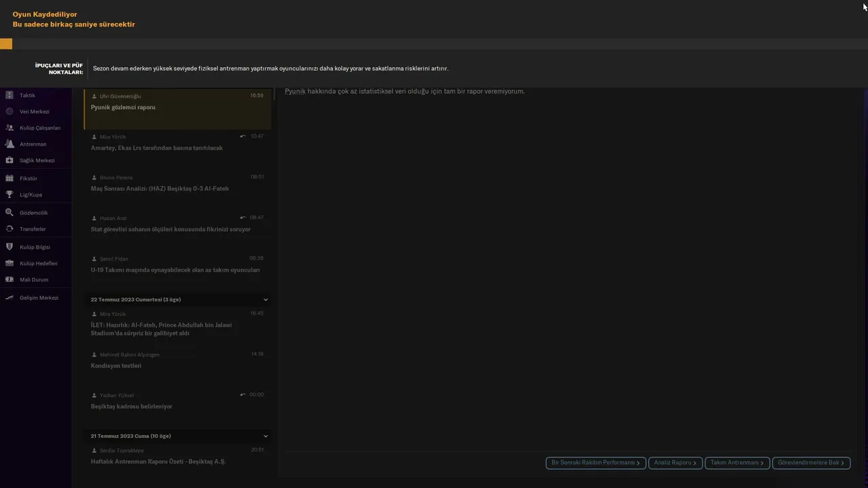Click the inbox list scrollbar
Image resolution: width=868 pixels, height=488 pixels.
[273, 95]
